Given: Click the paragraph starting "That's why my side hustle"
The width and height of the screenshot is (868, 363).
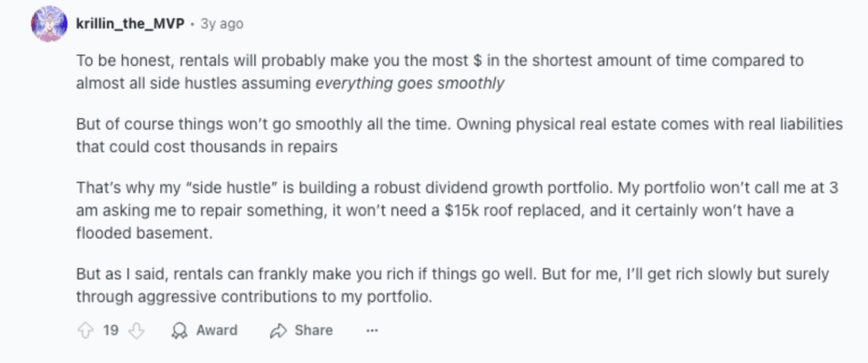Looking at the screenshot, I should pyautogui.click(x=457, y=211).
